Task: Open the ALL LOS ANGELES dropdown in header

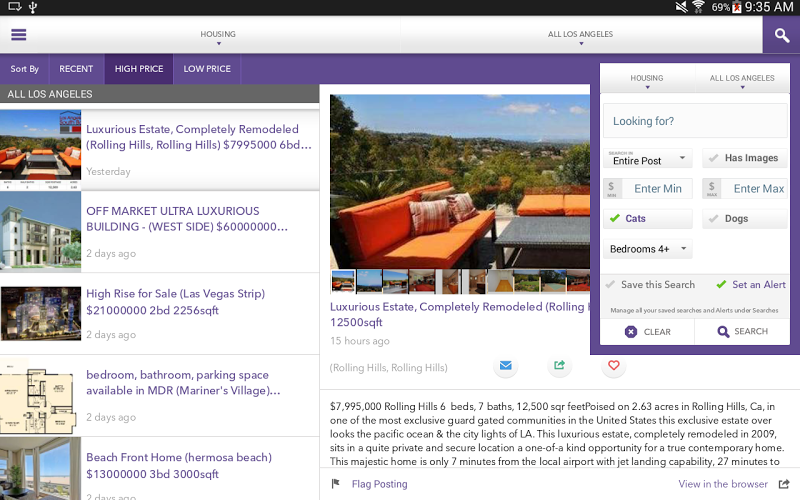Action: tap(581, 36)
